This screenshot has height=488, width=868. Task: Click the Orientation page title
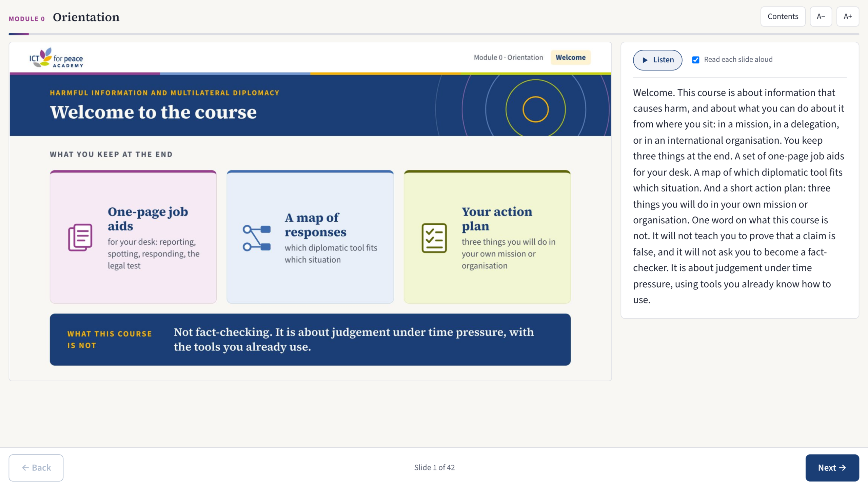click(86, 17)
